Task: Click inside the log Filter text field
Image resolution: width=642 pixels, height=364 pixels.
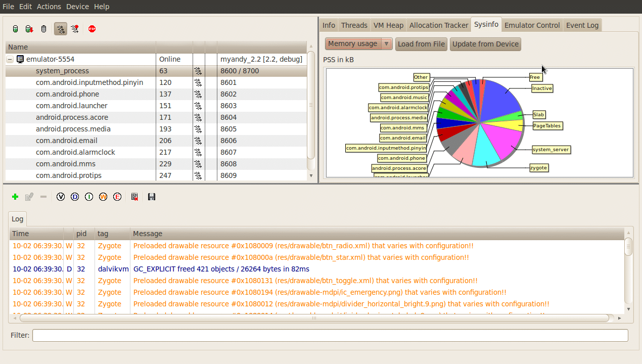Action: point(330,335)
